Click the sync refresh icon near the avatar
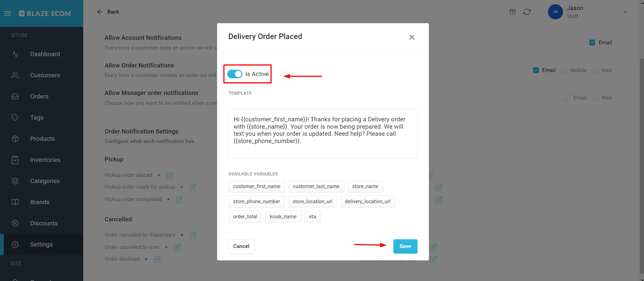The height and width of the screenshot is (281, 644). click(x=527, y=12)
